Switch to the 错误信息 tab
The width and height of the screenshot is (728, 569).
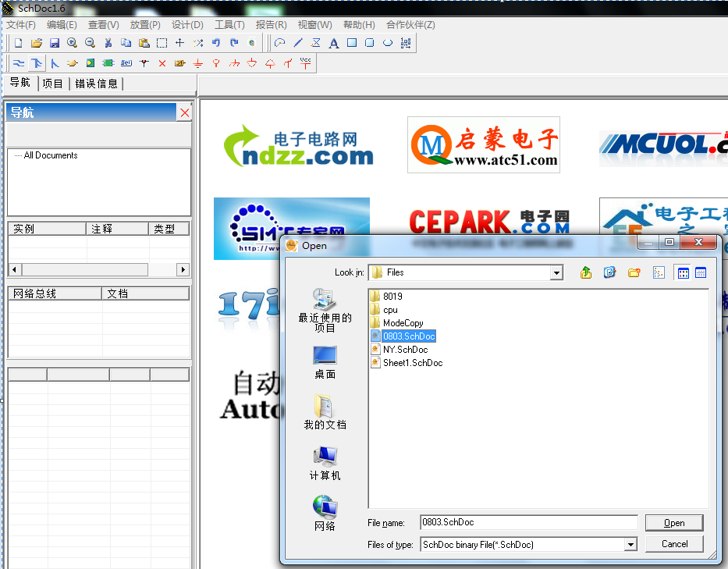(97, 84)
